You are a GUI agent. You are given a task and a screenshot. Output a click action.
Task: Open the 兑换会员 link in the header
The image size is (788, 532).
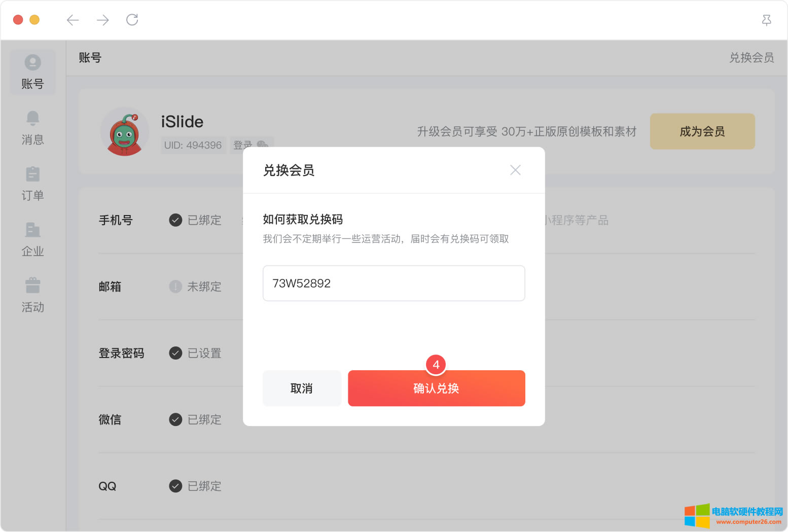point(751,58)
